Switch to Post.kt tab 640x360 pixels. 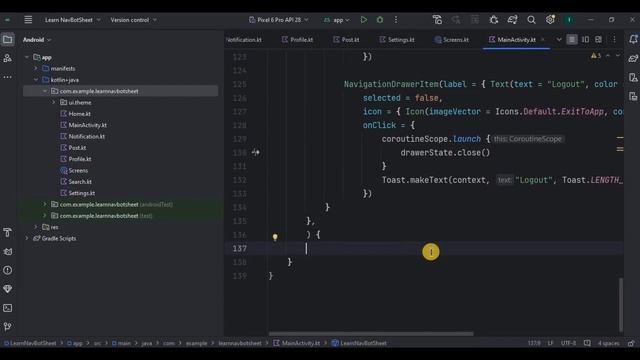[x=346, y=40]
